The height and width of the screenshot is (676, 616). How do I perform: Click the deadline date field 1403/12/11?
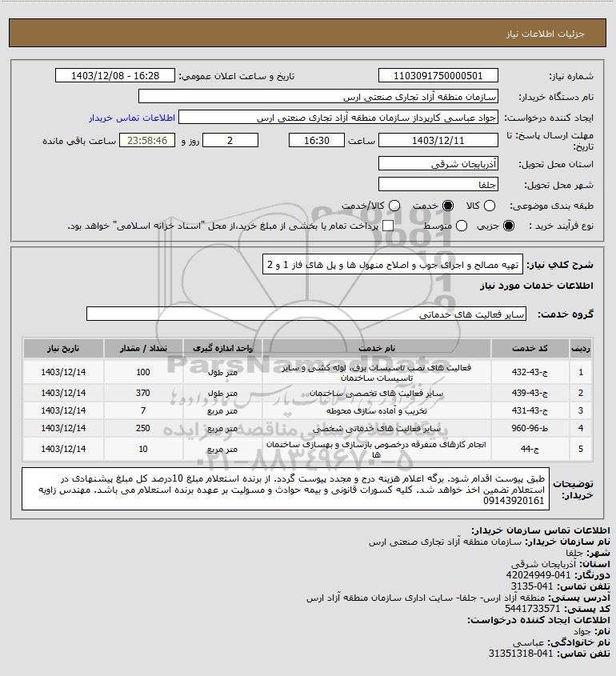click(438, 141)
